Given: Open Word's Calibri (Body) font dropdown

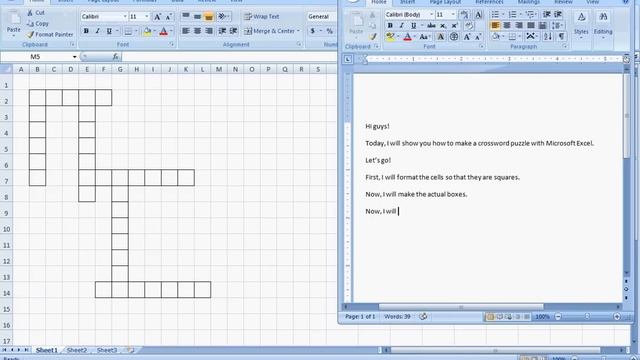Looking at the screenshot, I should click(431, 15).
